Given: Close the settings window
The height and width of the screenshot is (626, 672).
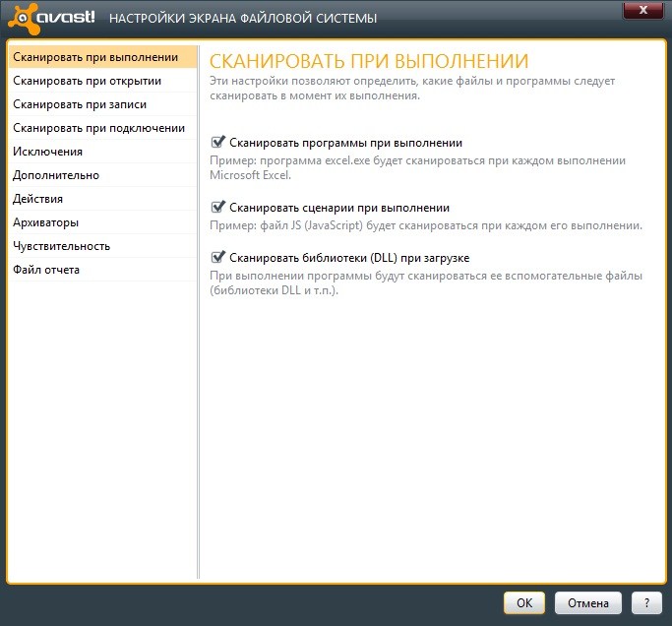Looking at the screenshot, I should [642, 10].
